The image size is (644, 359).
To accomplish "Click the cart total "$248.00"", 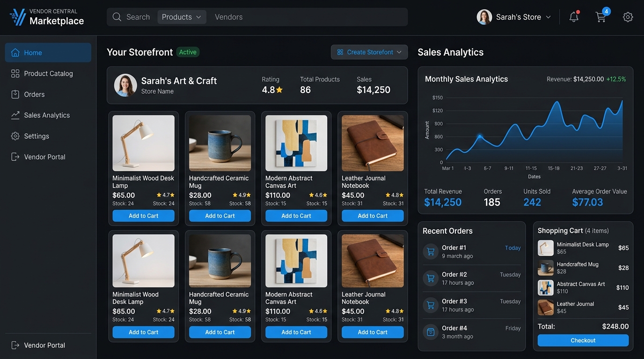I will (615, 326).
